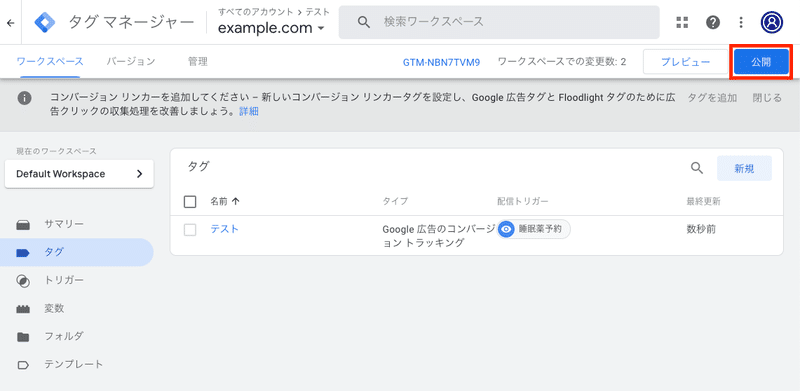Click the blue 公開 button
Viewport: 800px width, 391px height.
click(x=761, y=62)
